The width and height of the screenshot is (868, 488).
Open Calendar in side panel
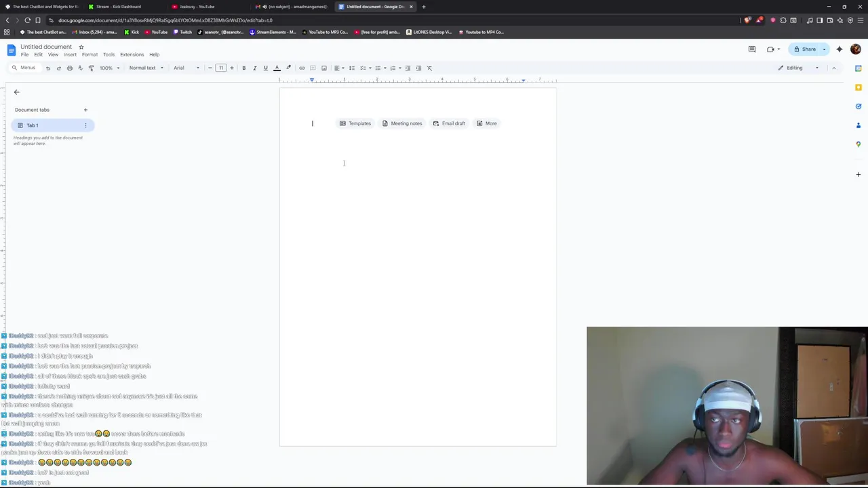[x=858, y=68]
